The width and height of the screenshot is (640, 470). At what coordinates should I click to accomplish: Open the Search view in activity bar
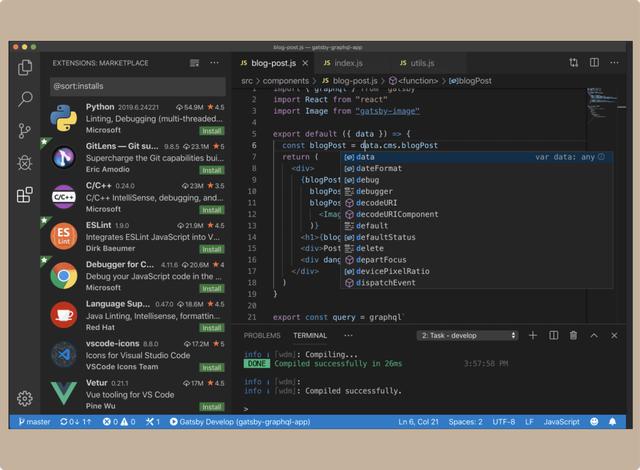(25, 99)
